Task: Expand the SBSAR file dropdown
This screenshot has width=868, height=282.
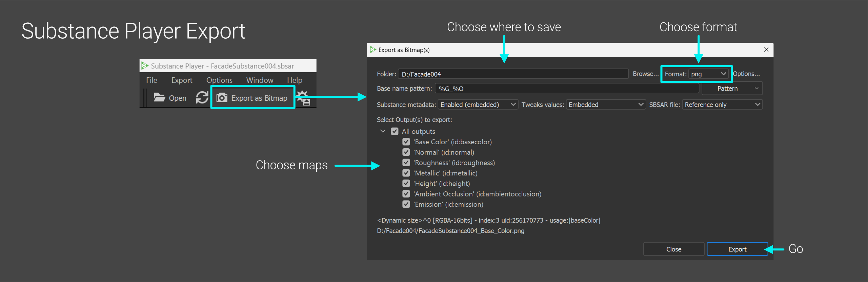Action: pyautogui.click(x=722, y=105)
